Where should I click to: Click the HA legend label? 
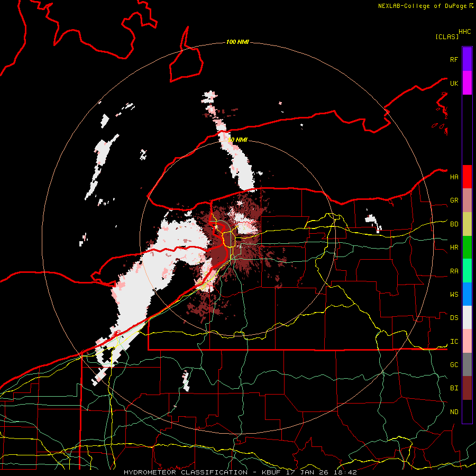point(454,177)
